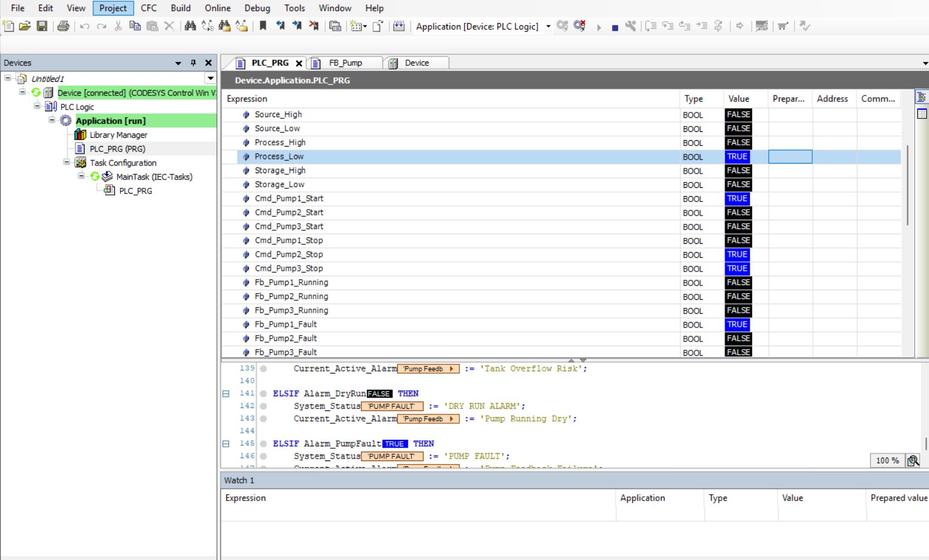Collapse the Untitled1 tree node
The width and height of the screenshot is (929, 560).
(x=8, y=78)
